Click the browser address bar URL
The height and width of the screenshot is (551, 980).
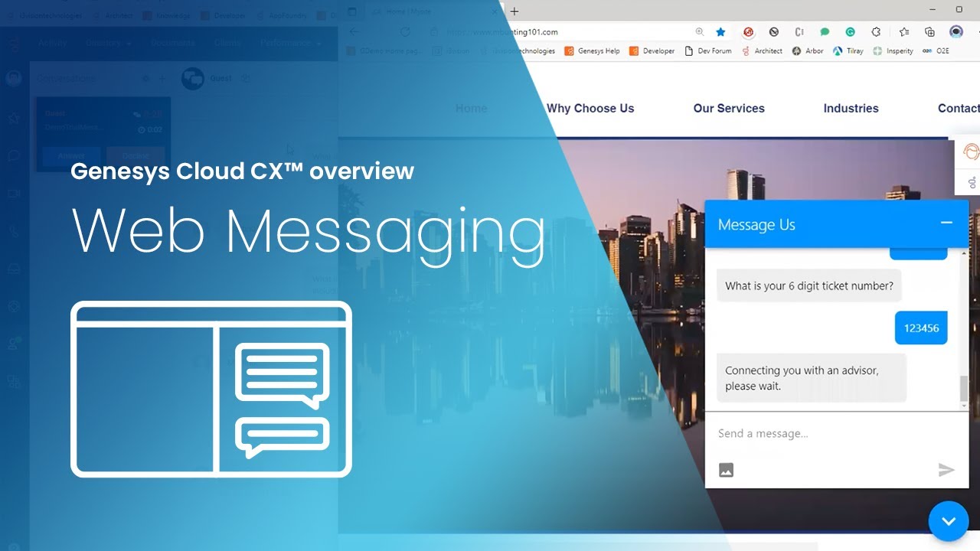(x=502, y=32)
